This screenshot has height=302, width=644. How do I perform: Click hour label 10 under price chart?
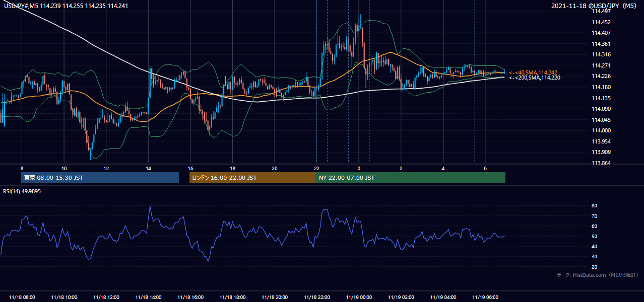[64, 168]
